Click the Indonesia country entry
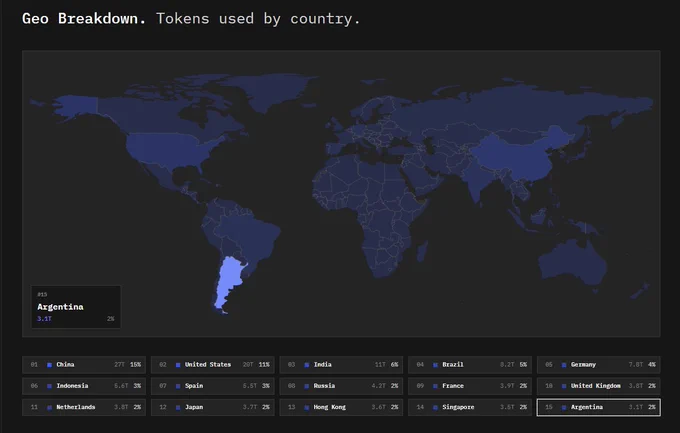 click(84, 386)
